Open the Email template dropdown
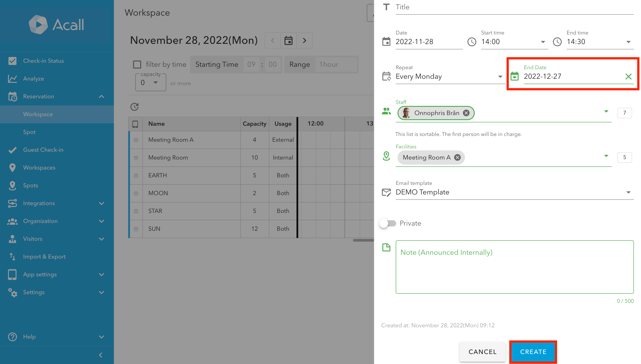 514,192
